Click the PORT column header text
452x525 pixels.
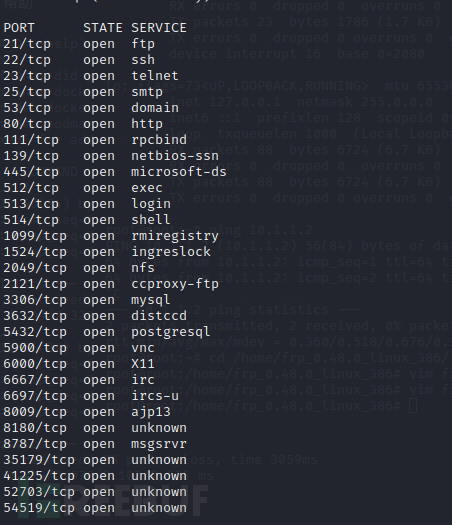pos(19,28)
